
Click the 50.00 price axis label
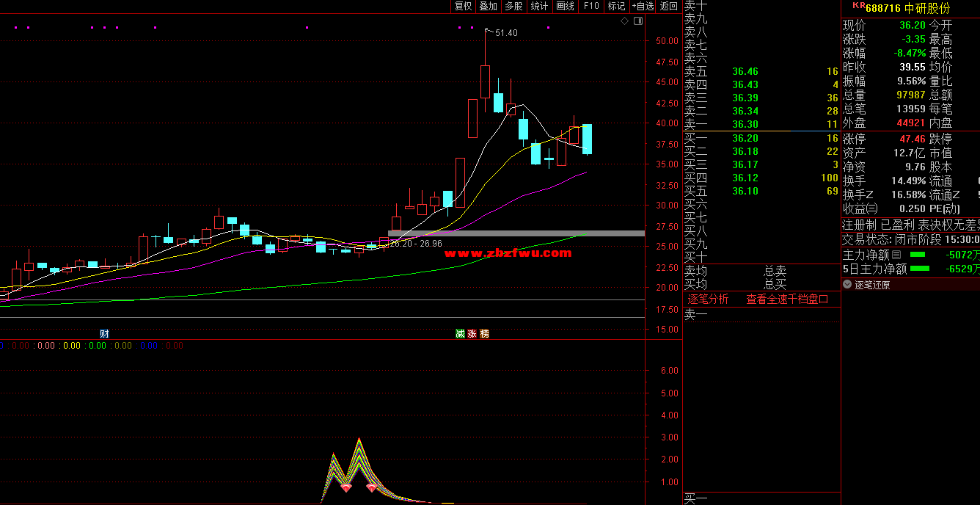667,41
